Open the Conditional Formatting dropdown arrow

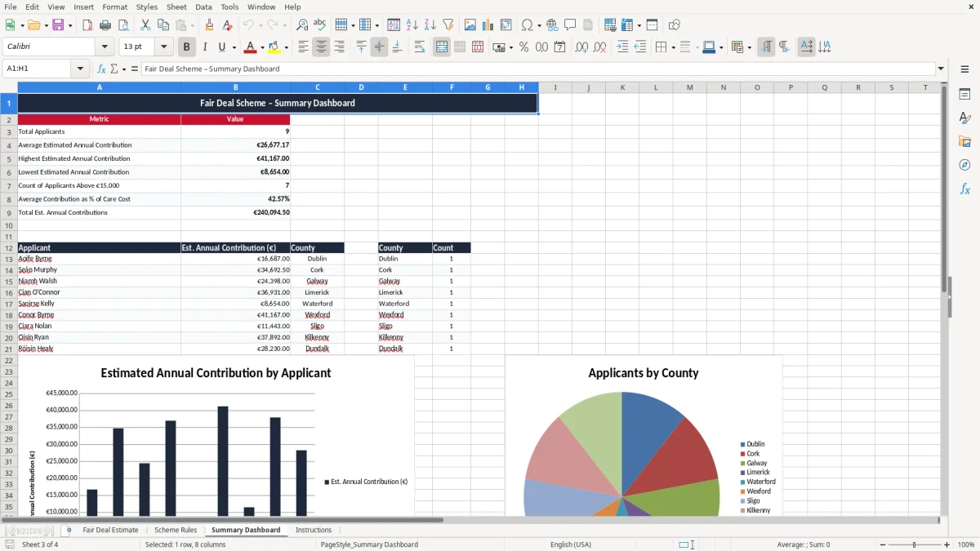point(749,47)
